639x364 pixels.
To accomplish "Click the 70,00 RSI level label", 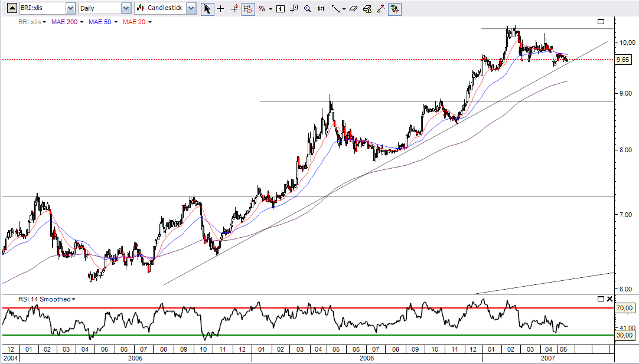I will pyautogui.click(x=624, y=308).
